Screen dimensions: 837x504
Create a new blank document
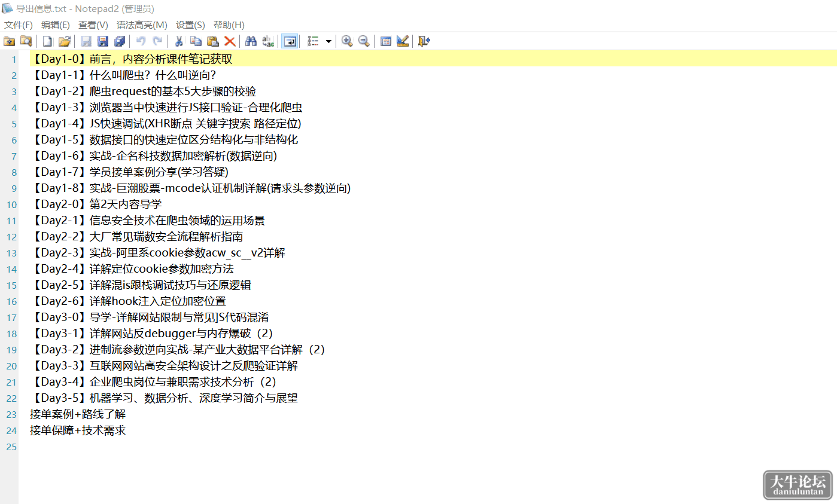pyautogui.click(x=47, y=41)
